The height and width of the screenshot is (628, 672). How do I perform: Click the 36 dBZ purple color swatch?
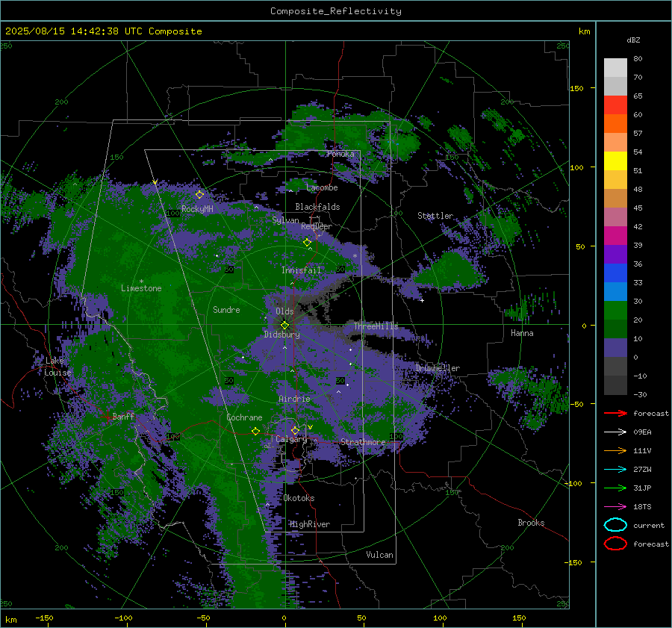tap(615, 254)
